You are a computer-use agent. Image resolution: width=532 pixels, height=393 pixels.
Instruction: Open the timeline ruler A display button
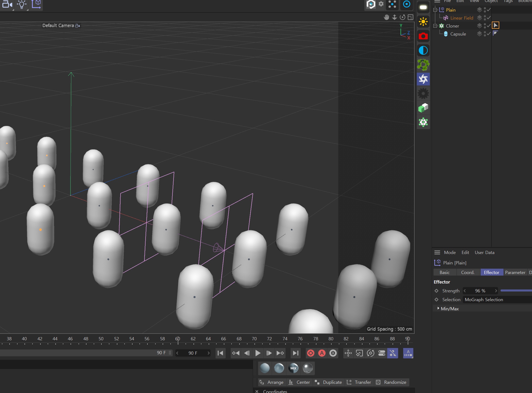408,353
